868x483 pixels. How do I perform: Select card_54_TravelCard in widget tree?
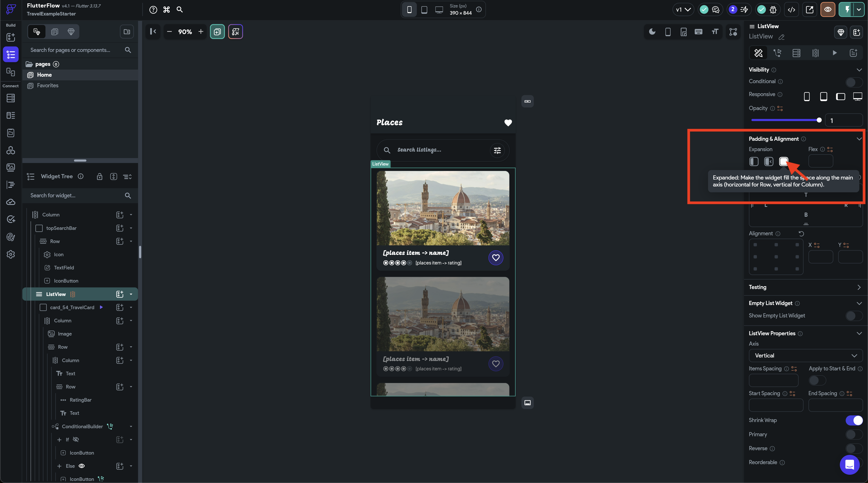coord(72,307)
